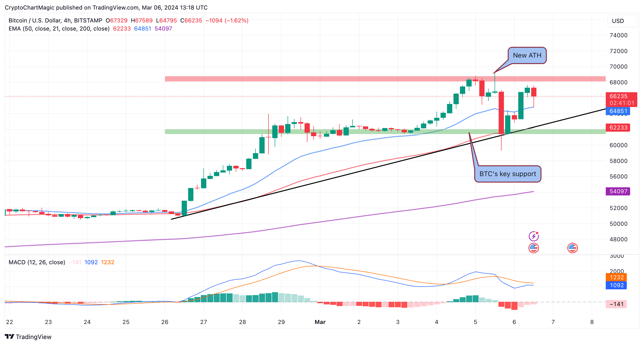Click the blue EMA 21 value 64851 in legend

point(143,29)
